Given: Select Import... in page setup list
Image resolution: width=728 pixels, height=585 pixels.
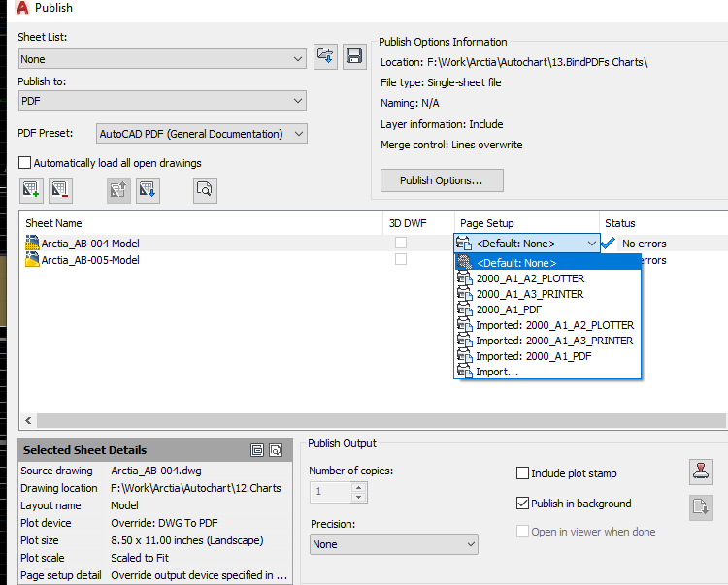Looking at the screenshot, I should tap(547, 372).
